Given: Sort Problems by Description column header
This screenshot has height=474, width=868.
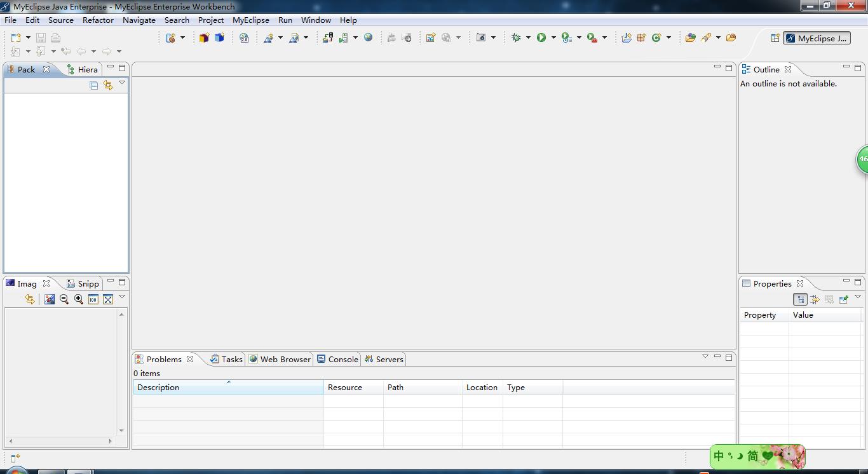Looking at the screenshot, I should tap(228, 387).
